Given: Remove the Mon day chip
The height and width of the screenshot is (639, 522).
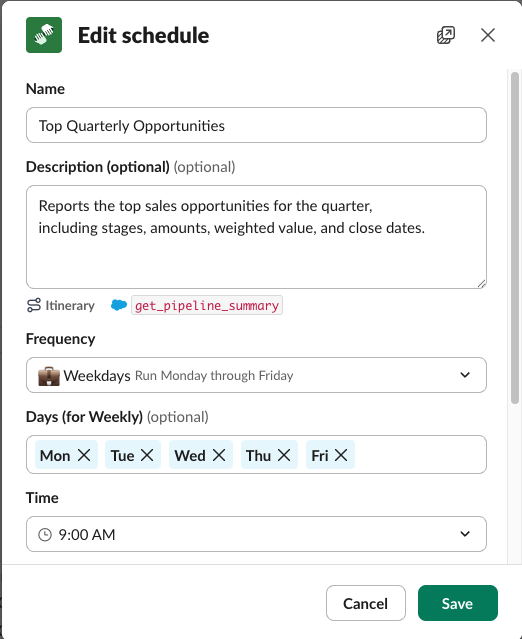Looking at the screenshot, I should click(84, 455).
